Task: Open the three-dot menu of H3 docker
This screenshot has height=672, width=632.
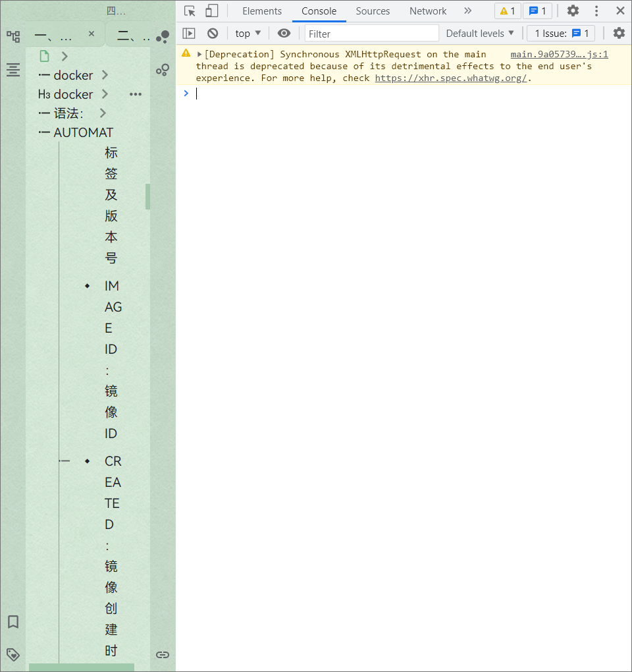Action: point(136,94)
